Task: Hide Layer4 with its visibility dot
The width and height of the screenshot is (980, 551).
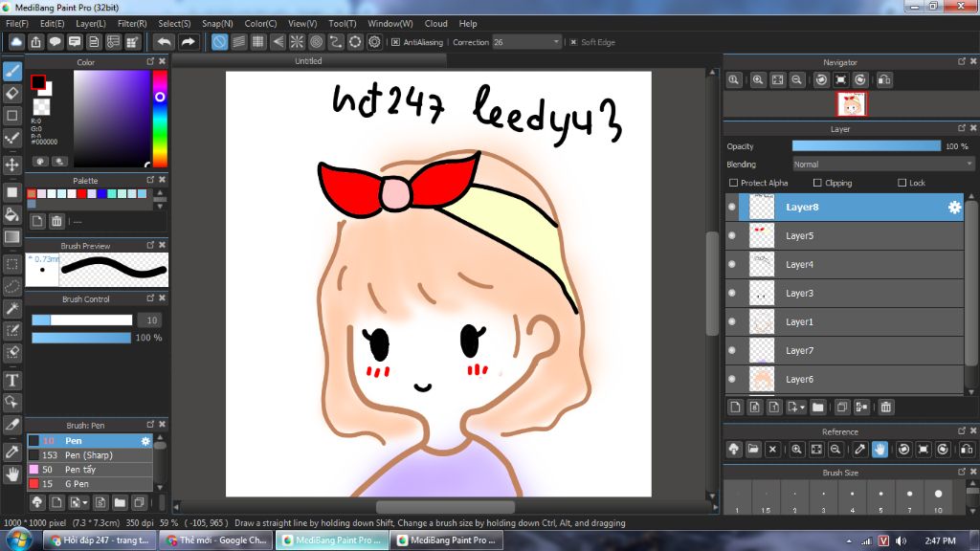Action: (x=732, y=264)
